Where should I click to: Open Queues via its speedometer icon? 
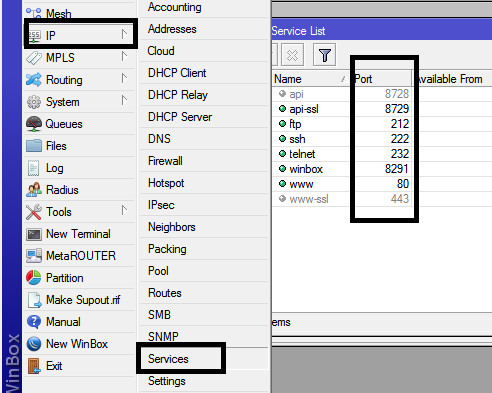34,124
